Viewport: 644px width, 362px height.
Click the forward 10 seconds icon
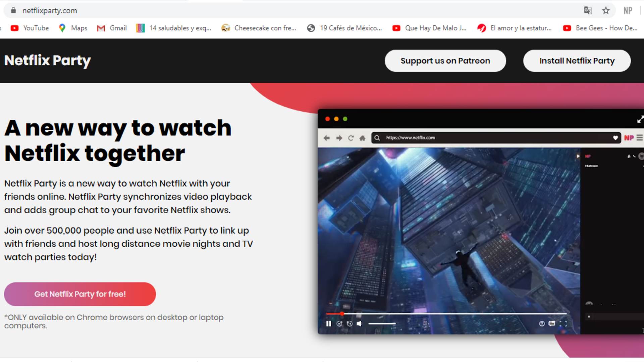coord(350,323)
